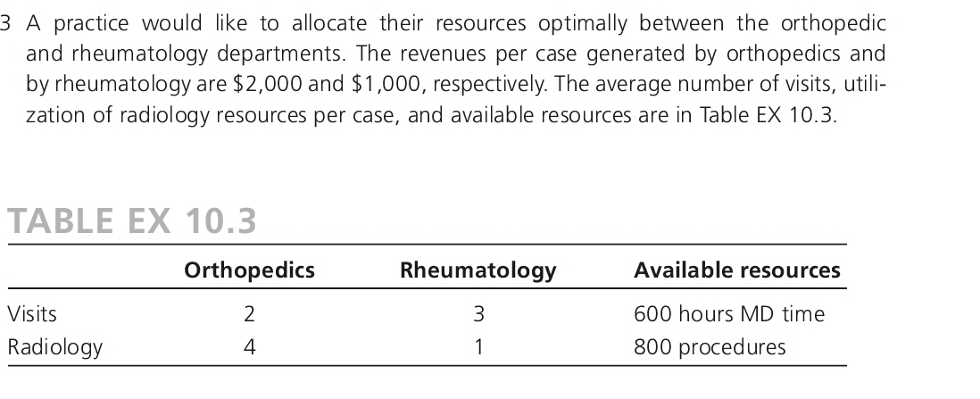The height and width of the screenshot is (399, 980).
Task: Click the 800 procedures cell
Action: click(x=710, y=347)
